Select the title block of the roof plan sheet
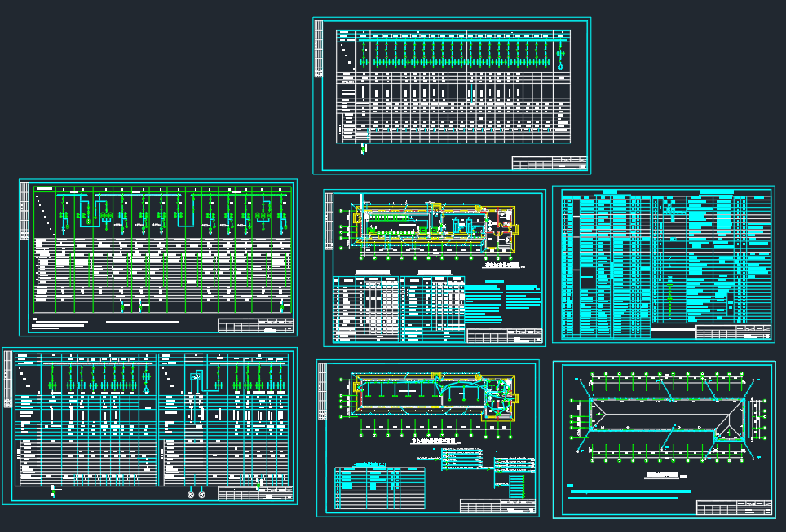 pyautogui.click(x=734, y=507)
